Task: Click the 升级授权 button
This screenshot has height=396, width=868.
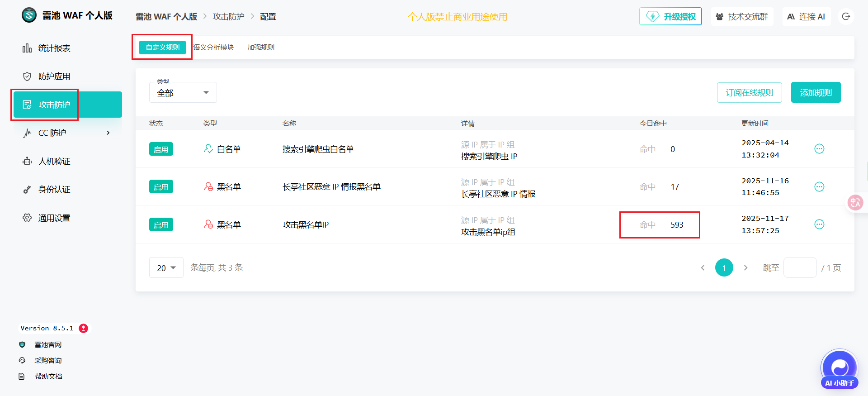Action: [x=670, y=16]
